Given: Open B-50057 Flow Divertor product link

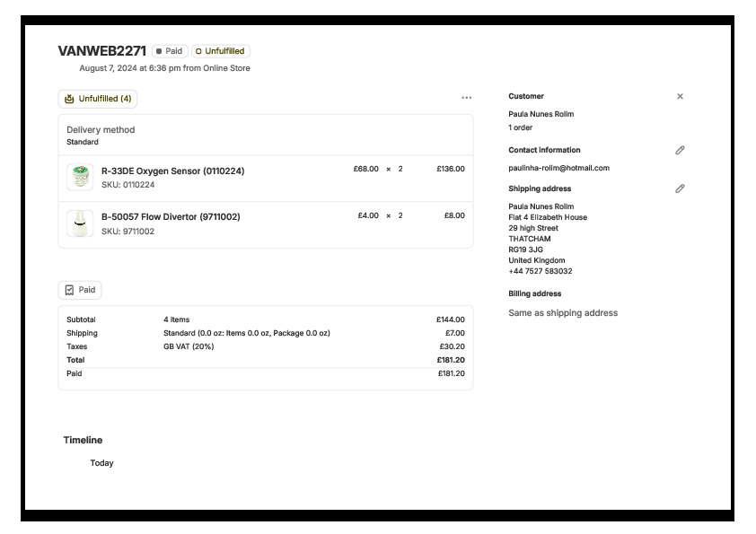Looking at the screenshot, I should 171,216.
